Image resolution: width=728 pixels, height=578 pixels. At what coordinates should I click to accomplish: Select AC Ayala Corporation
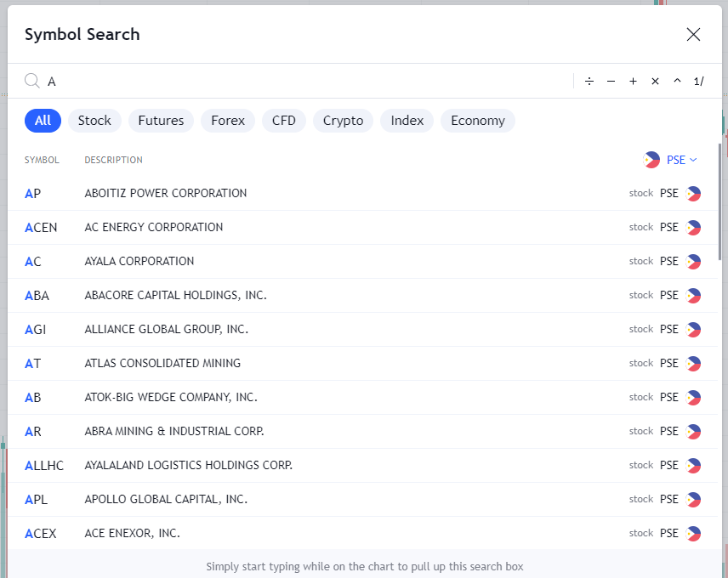point(362,261)
